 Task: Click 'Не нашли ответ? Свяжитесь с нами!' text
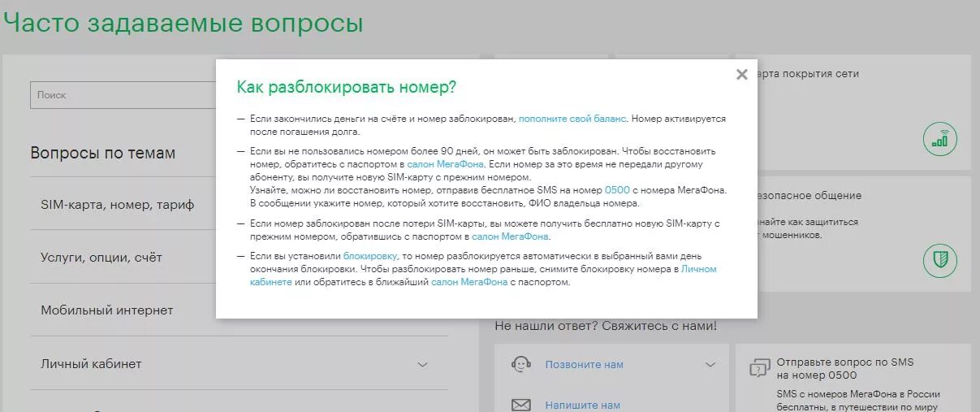click(606, 326)
